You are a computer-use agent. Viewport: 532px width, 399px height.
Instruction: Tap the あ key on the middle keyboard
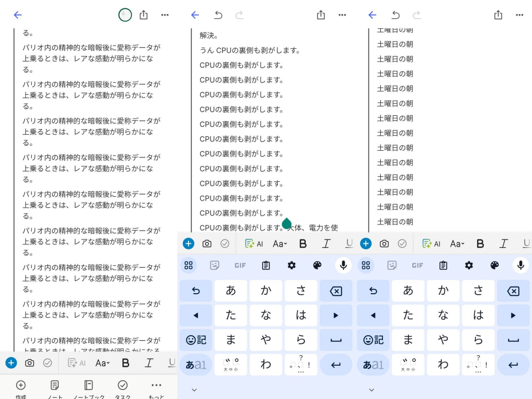[231, 291]
